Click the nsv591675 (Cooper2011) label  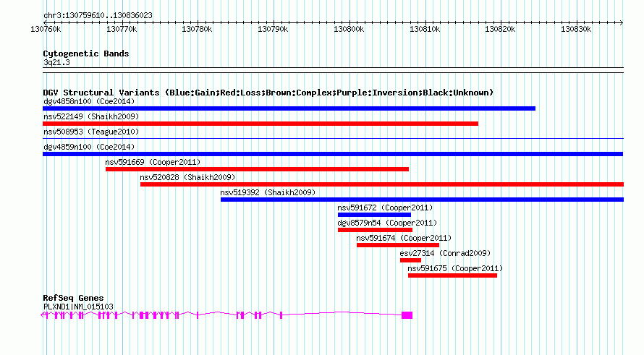[455, 268]
